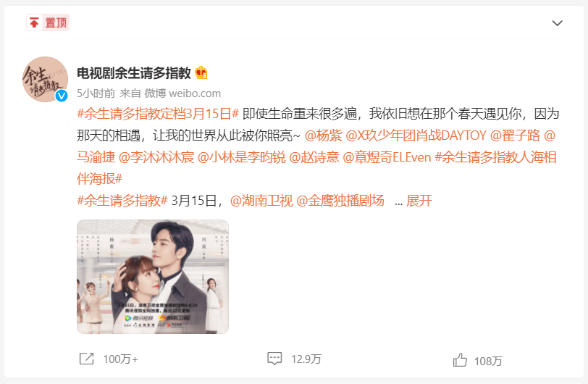Click the repost share icon

pos(87,359)
